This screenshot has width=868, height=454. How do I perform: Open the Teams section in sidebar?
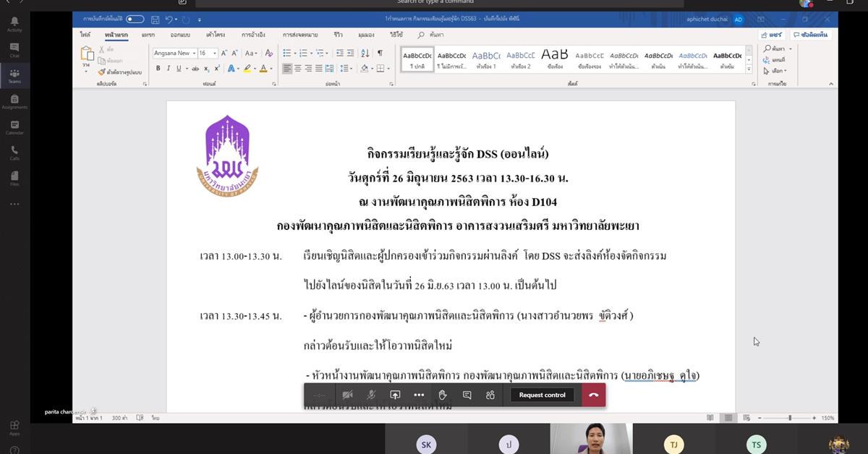pyautogui.click(x=14, y=76)
